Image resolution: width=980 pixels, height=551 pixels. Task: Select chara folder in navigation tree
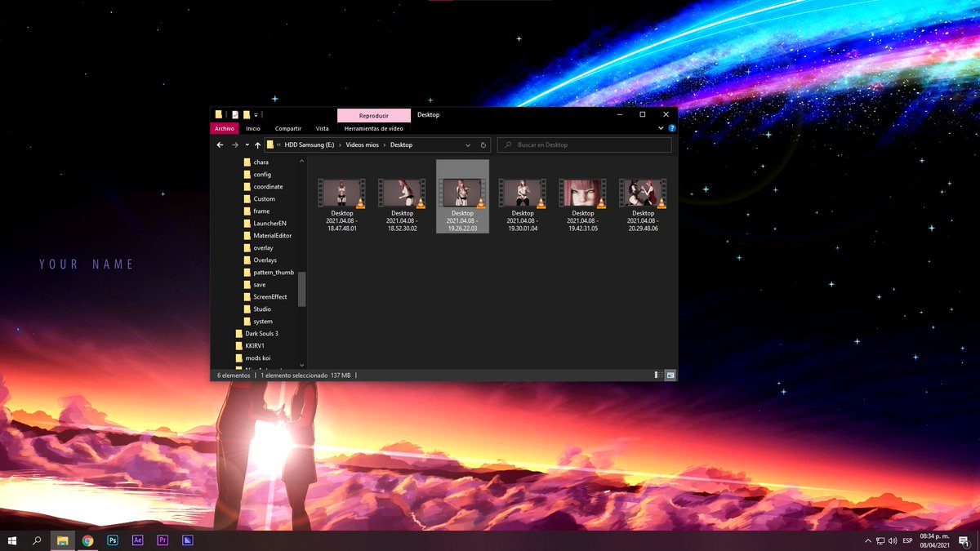coord(255,162)
